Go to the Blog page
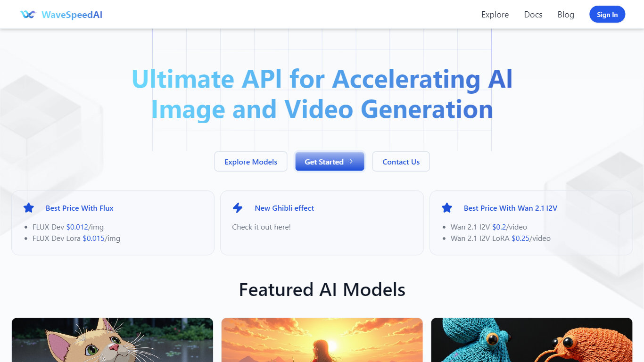Image resolution: width=644 pixels, height=362 pixels. point(566,15)
